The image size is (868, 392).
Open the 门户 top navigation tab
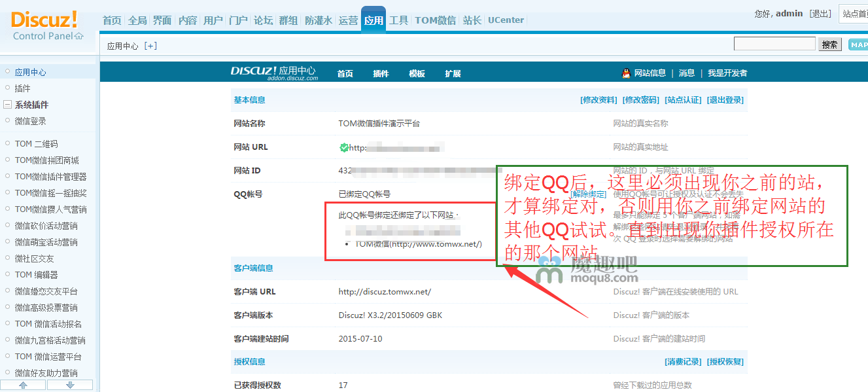(238, 20)
